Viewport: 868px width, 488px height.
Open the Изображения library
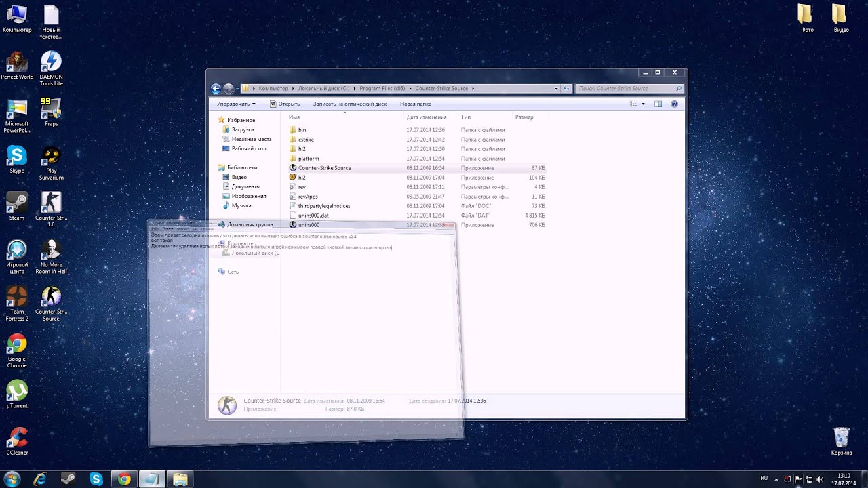pos(249,196)
